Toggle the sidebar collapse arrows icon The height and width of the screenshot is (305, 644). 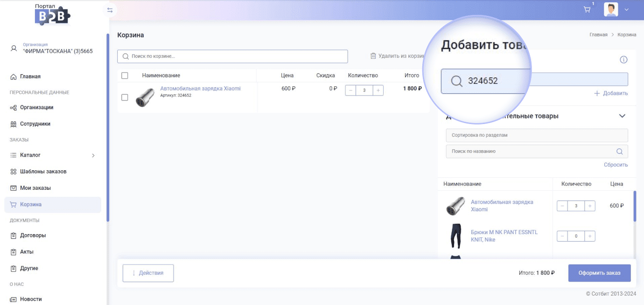click(x=110, y=10)
